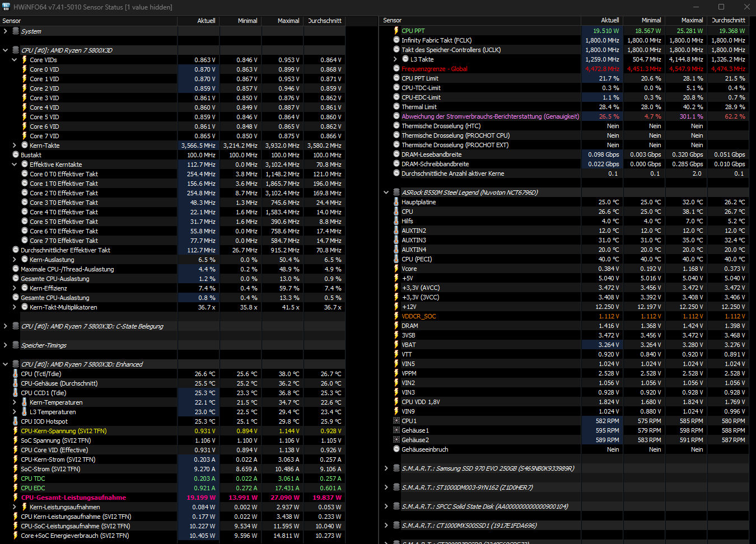Select the +12V voltage row
The height and width of the screenshot is (544, 756).
564,307
